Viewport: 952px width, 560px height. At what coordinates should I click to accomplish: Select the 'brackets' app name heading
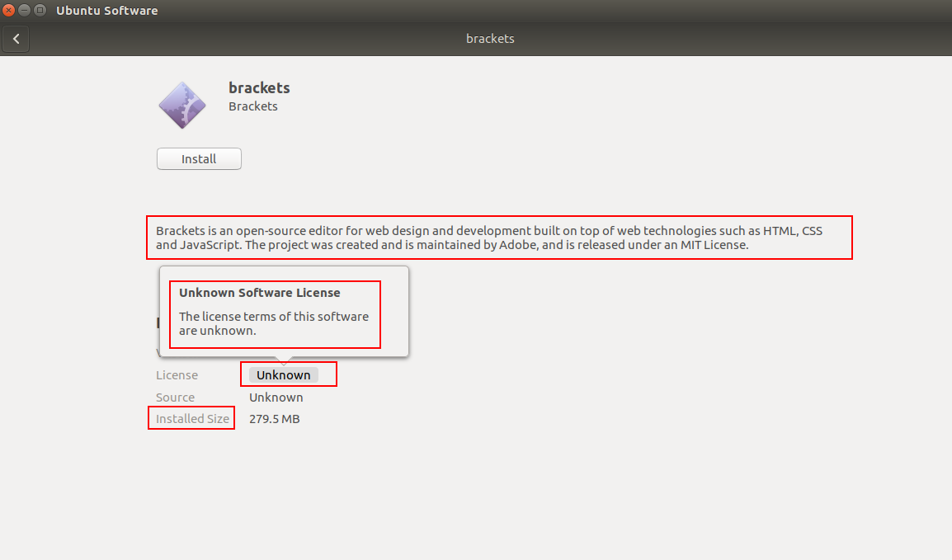click(x=259, y=88)
